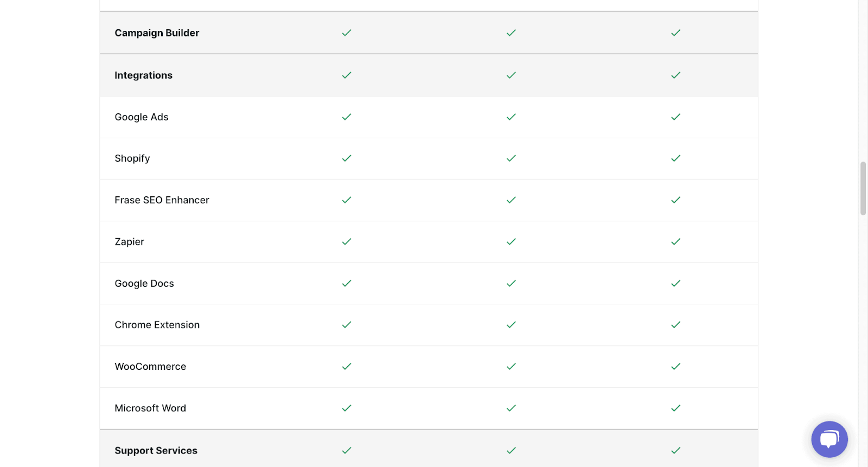This screenshot has width=868, height=467.
Task: Click Support Services row's last column checkmark
Action: [675, 451]
